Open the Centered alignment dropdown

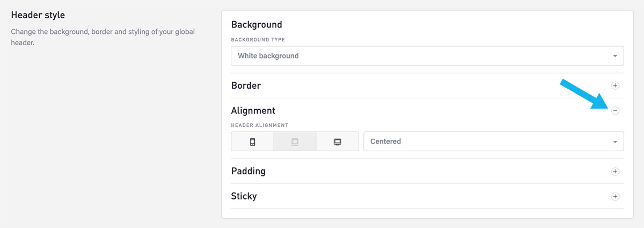tap(494, 141)
